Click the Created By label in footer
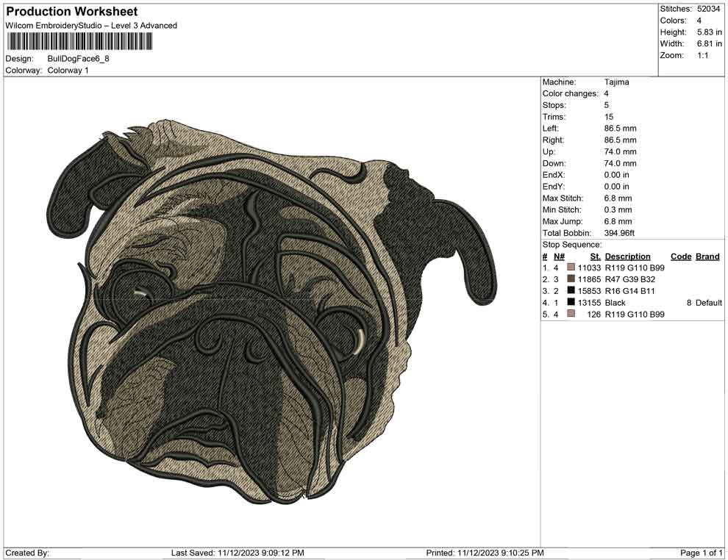Image resolution: width=728 pixels, height=560 pixels. pyautogui.click(x=27, y=553)
